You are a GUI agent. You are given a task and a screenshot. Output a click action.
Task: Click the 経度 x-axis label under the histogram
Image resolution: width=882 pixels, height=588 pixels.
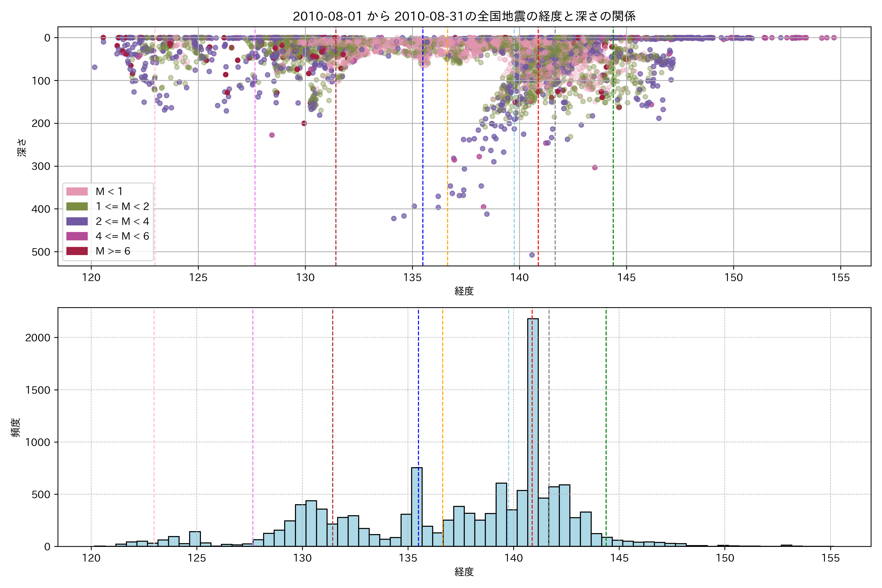click(x=464, y=572)
